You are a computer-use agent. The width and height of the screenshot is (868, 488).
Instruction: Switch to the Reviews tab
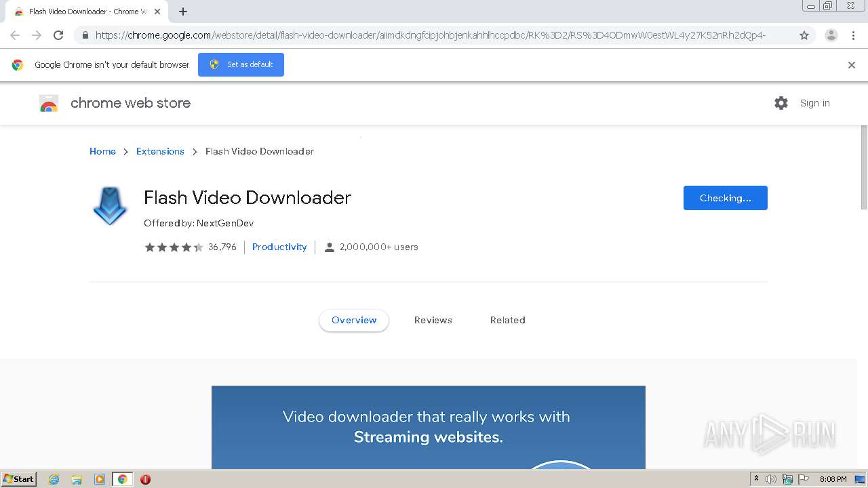click(x=433, y=321)
